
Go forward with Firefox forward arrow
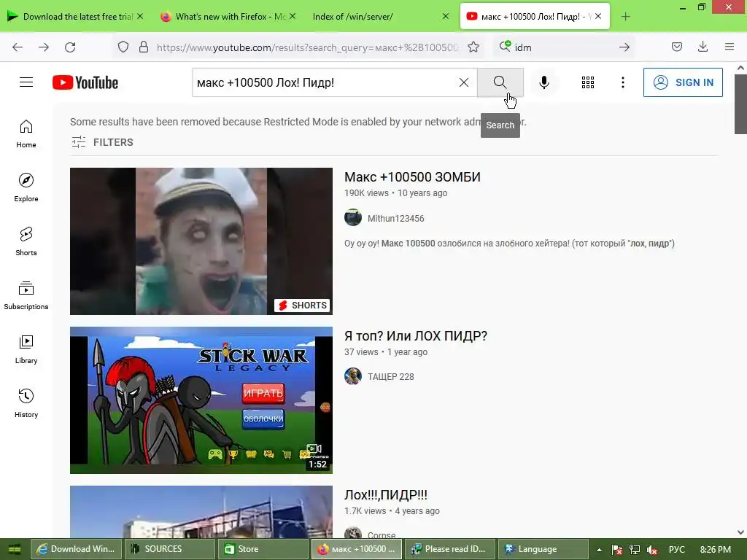(x=44, y=47)
